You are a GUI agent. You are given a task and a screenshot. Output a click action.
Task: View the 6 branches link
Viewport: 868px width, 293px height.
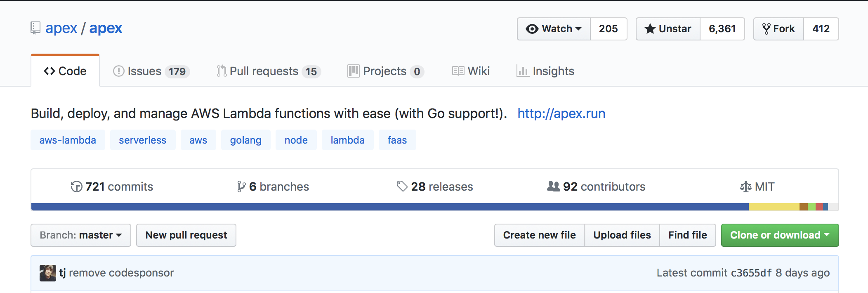(273, 187)
